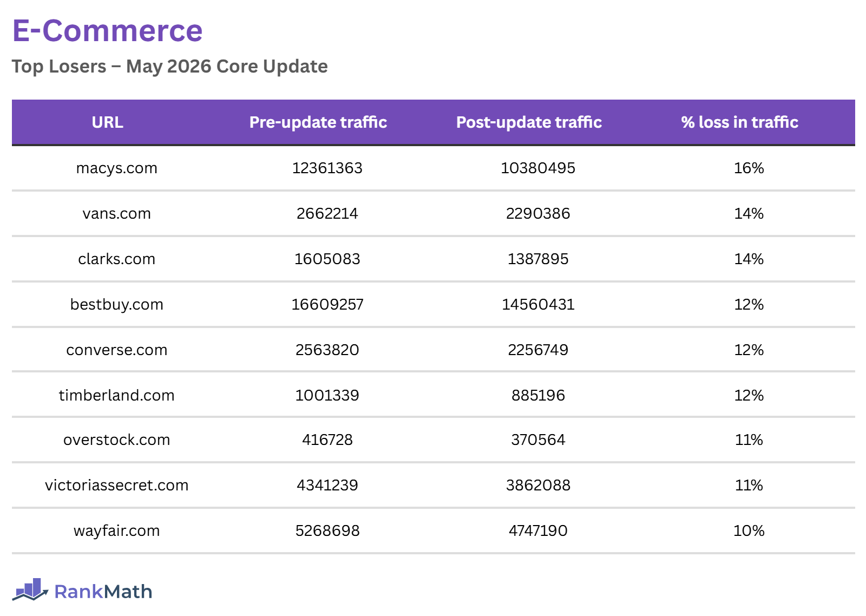866x616 pixels.
Task: Select the bestbuy.com cell
Action: [x=117, y=305]
